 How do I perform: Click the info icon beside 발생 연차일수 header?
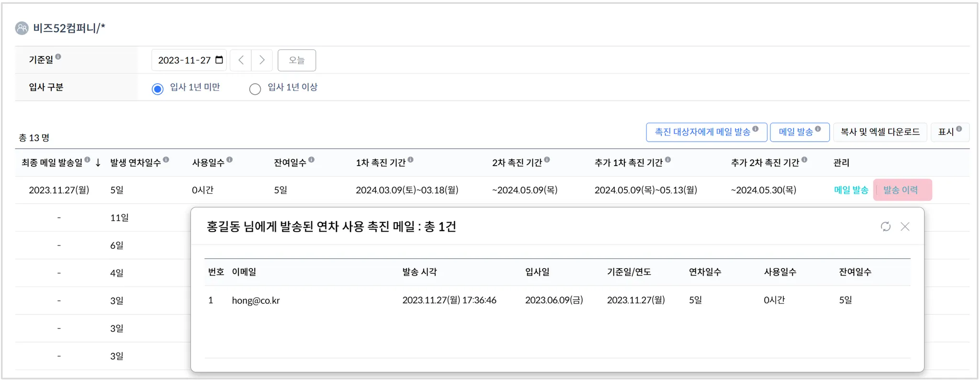(x=166, y=160)
